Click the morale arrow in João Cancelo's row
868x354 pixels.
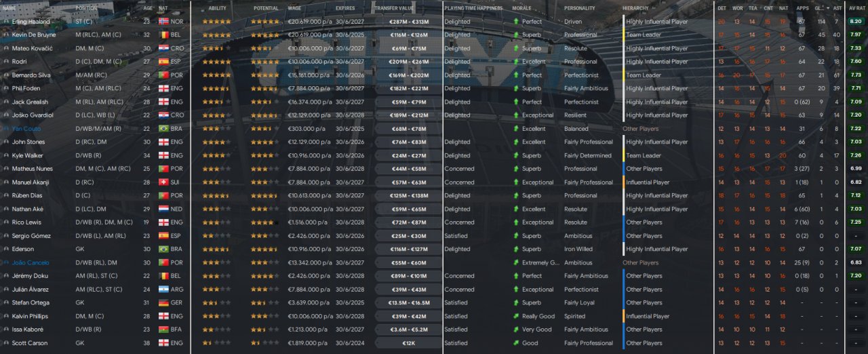[x=515, y=262]
